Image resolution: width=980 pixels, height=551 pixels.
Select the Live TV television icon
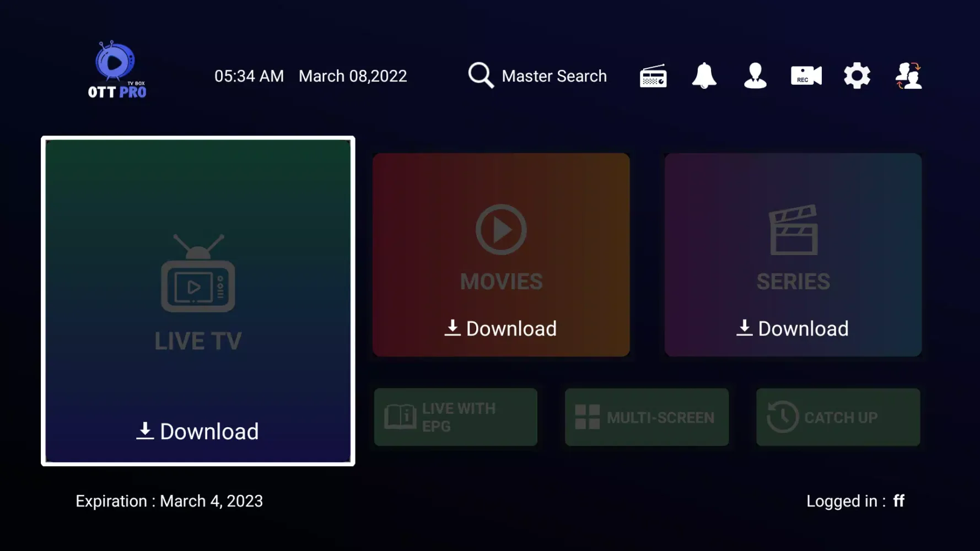(x=198, y=273)
